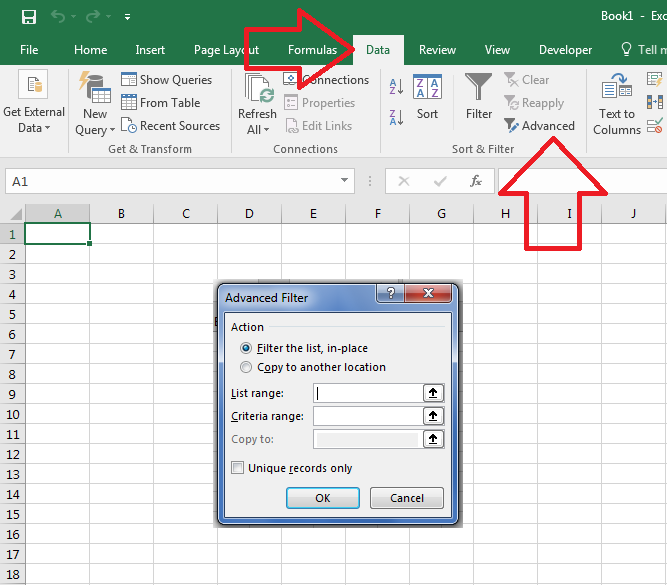Screen dimensions: 667x585
Task: Select Filter the list, in-place option
Action: [246, 348]
